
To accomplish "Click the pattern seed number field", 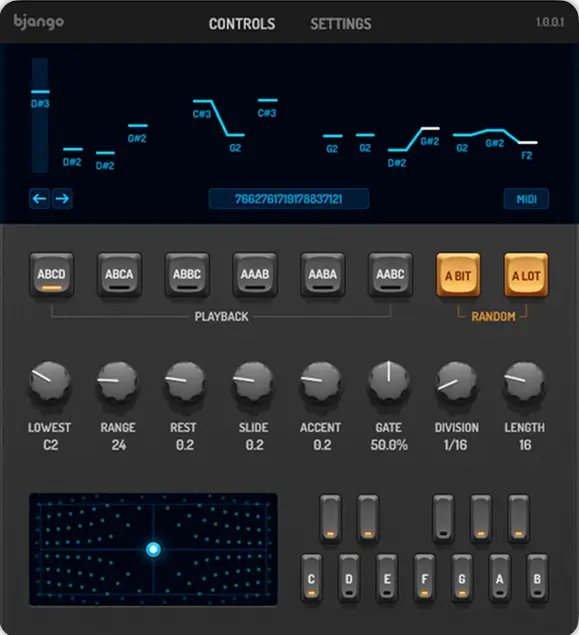I will [289, 199].
